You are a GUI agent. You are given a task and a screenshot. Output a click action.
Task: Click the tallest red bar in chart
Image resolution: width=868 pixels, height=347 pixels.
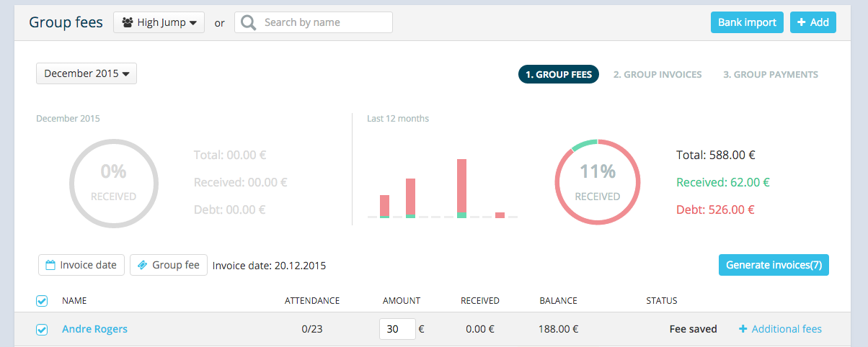[x=462, y=186]
